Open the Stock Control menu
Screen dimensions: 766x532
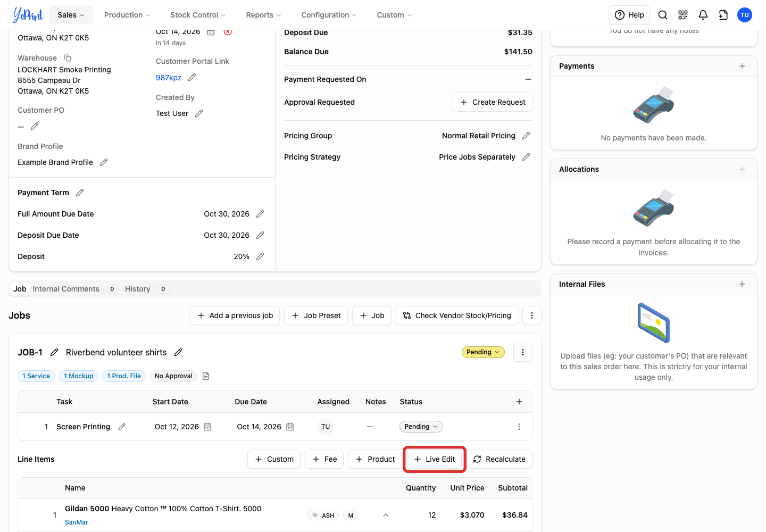point(198,15)
